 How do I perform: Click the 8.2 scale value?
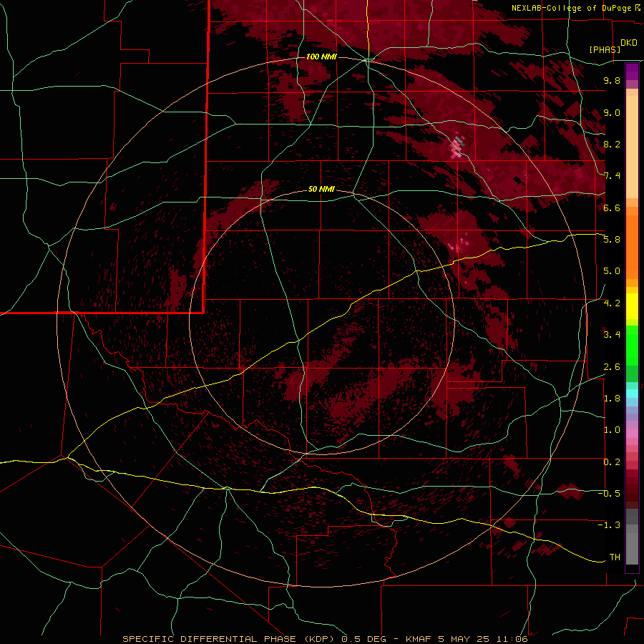pos(612,144)
